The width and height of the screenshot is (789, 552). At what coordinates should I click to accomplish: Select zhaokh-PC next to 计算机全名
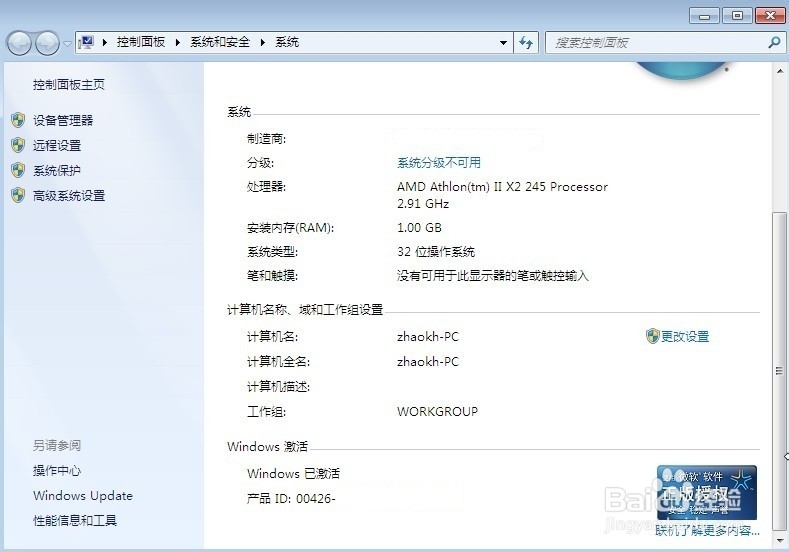[428, 362]
